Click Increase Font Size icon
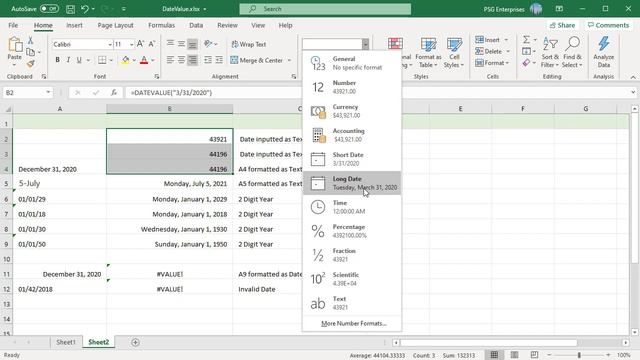This screenshot has width=640, height=360. tap(140, 44)
